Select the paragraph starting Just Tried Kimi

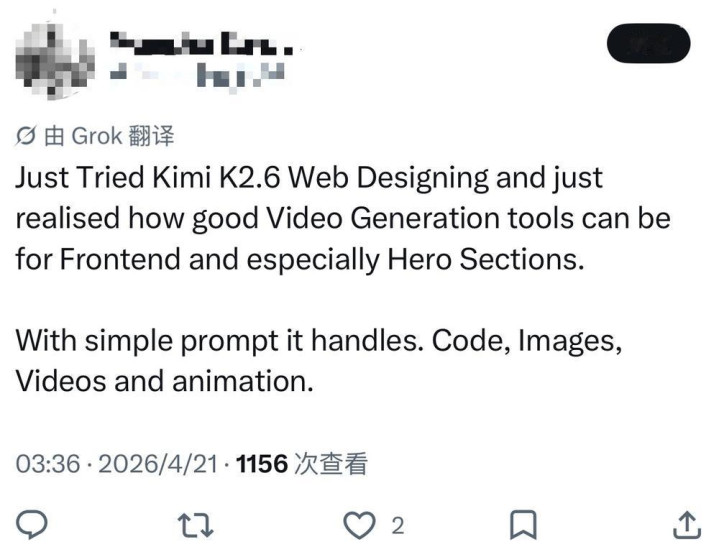pos(343,218)
